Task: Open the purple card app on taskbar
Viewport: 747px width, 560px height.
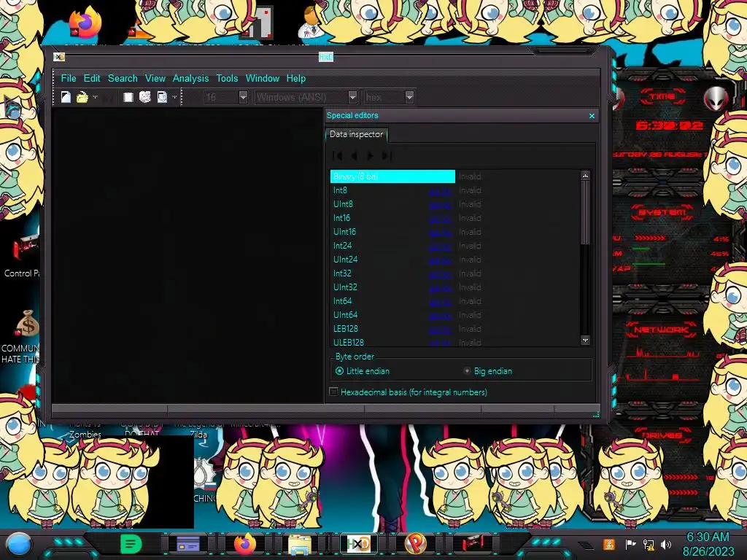Action: point(188,544)
